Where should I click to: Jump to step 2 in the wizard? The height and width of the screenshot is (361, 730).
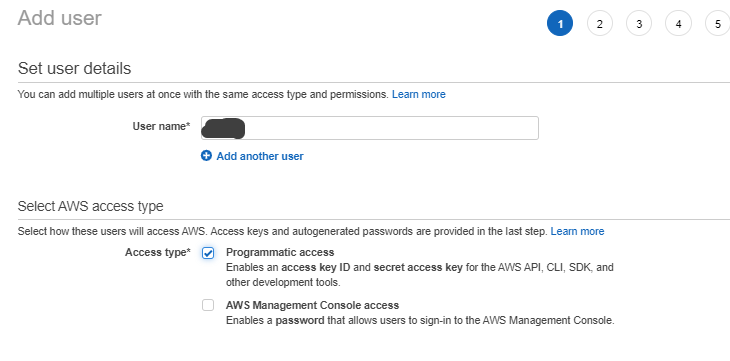pos(600,23)
